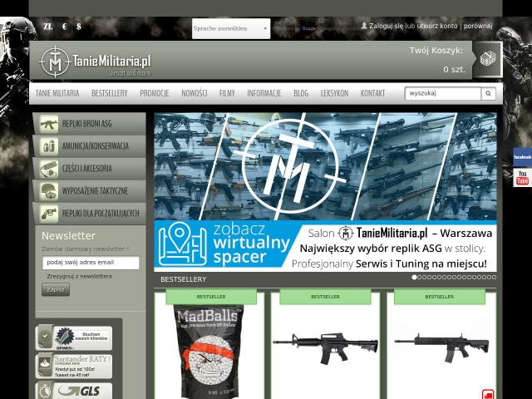
Task: Open the Opineo customer reviews badge
Action: (74, 338)
